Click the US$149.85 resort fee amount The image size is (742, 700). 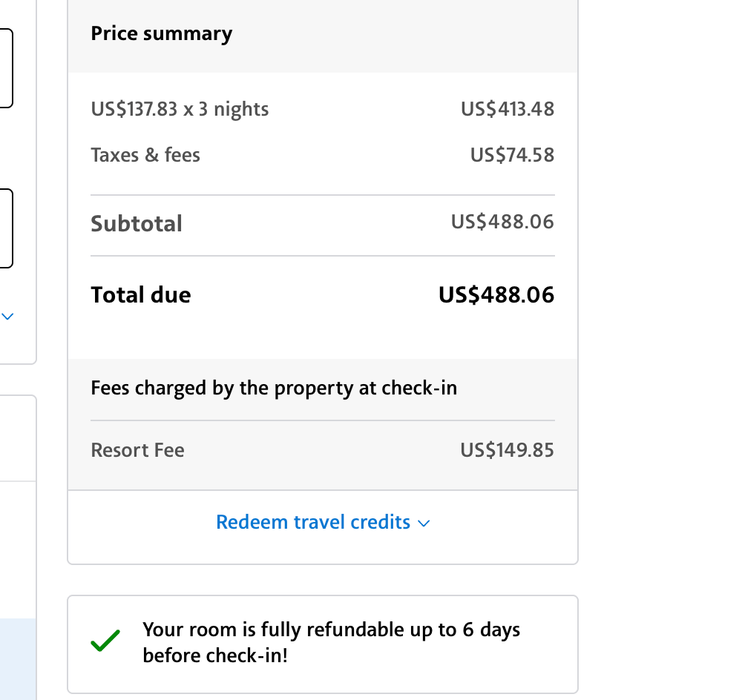507,450
